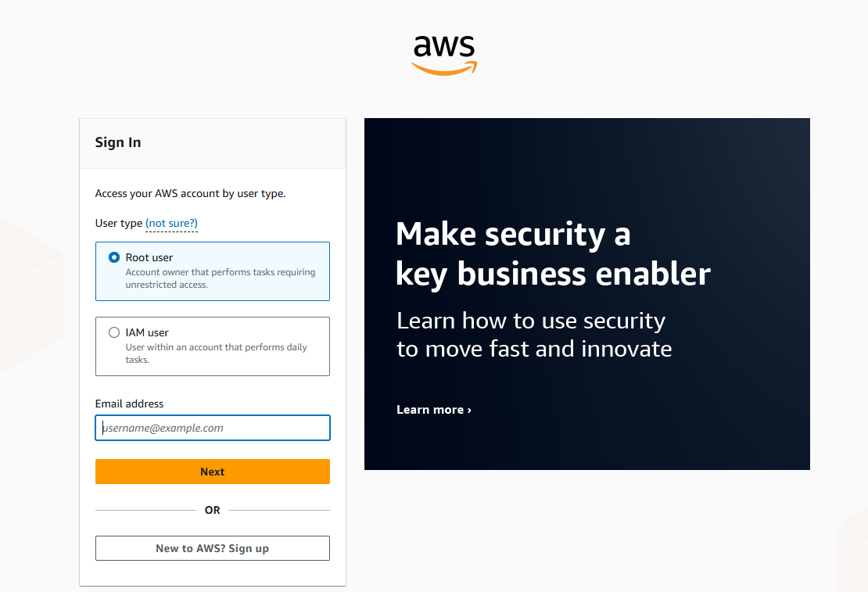The height and width of the screenshot is (592, 868).
Task: Click the "Root user" option label
Action: [149, 257]
